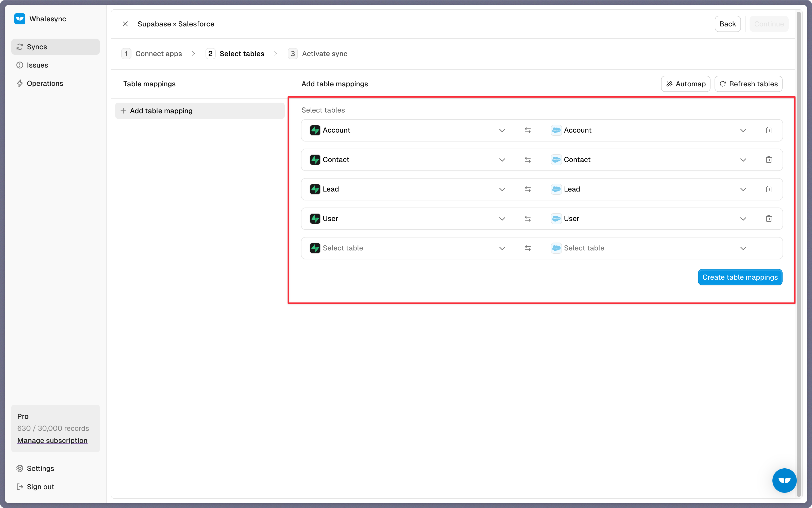This screenshot has height=508, width=812.
Task: Click the Table mappings heading
Action: [x=149, y=84]
